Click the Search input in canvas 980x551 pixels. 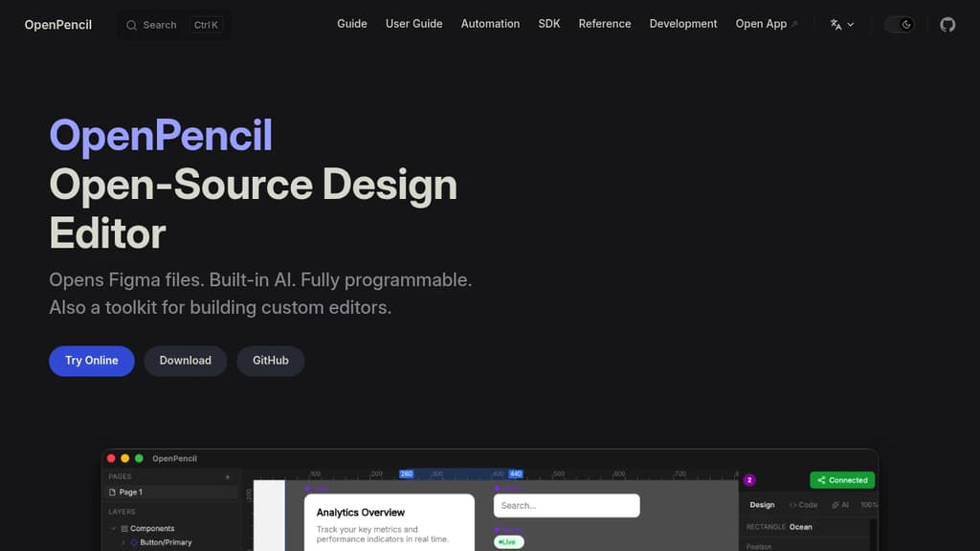pyautogui.click(x=566, y=505)
